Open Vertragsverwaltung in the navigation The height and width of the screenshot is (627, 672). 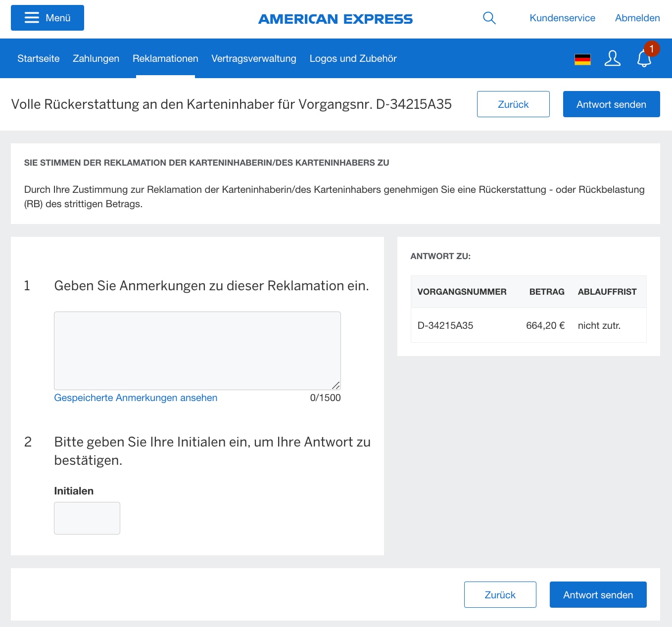coord(253,58)
